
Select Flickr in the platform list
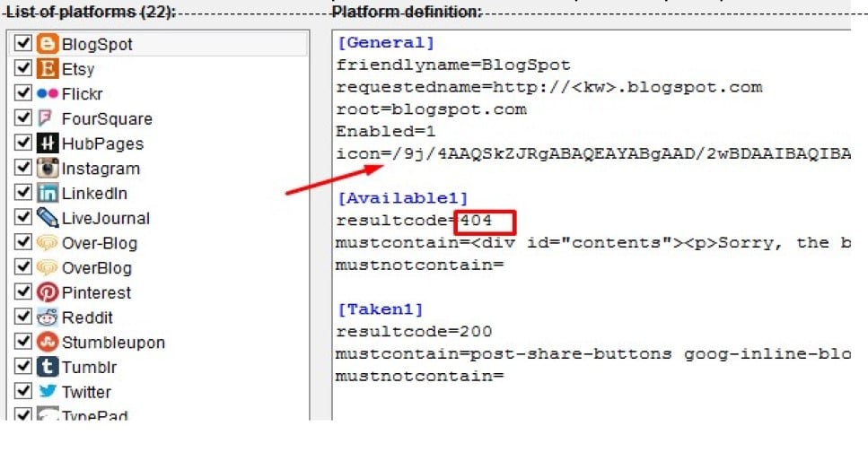(82, 94)
